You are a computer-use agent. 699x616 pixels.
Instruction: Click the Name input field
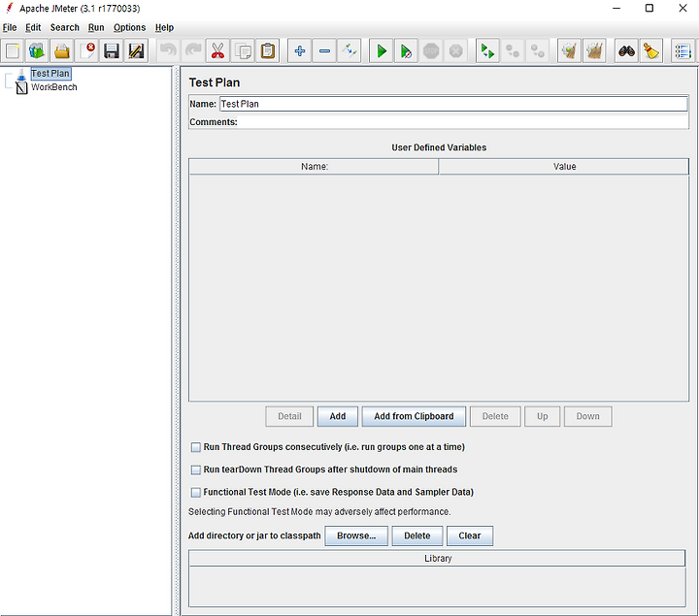pyautogui.click(x=453, y=104)
